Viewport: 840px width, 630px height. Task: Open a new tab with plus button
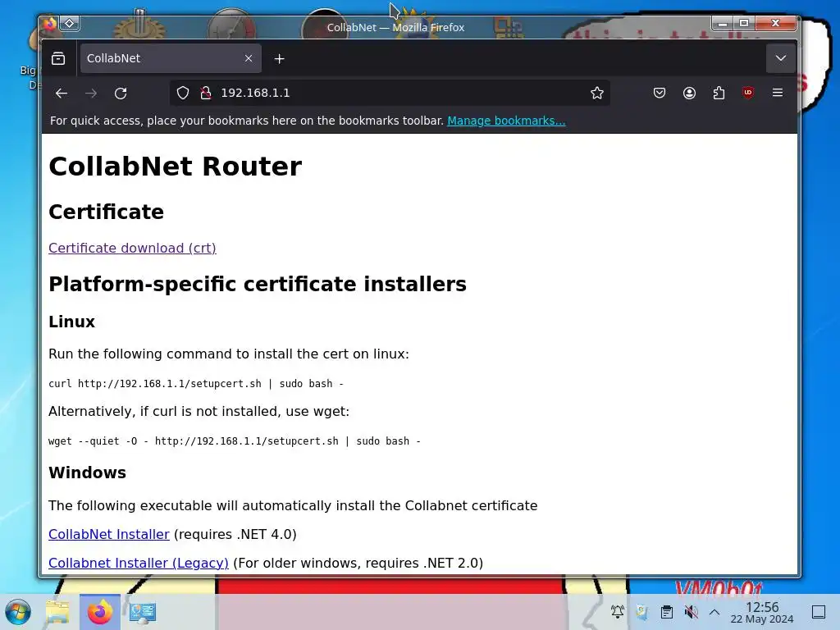(x=279, y=59)
